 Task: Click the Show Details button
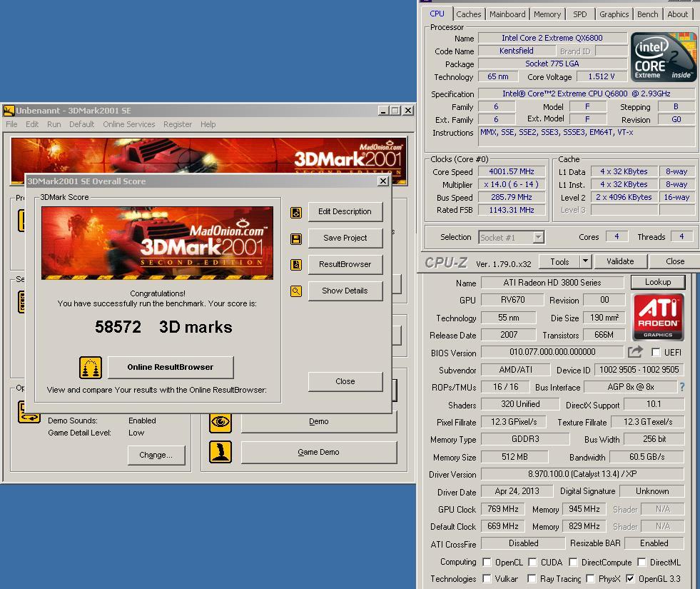tap(345, 291)
